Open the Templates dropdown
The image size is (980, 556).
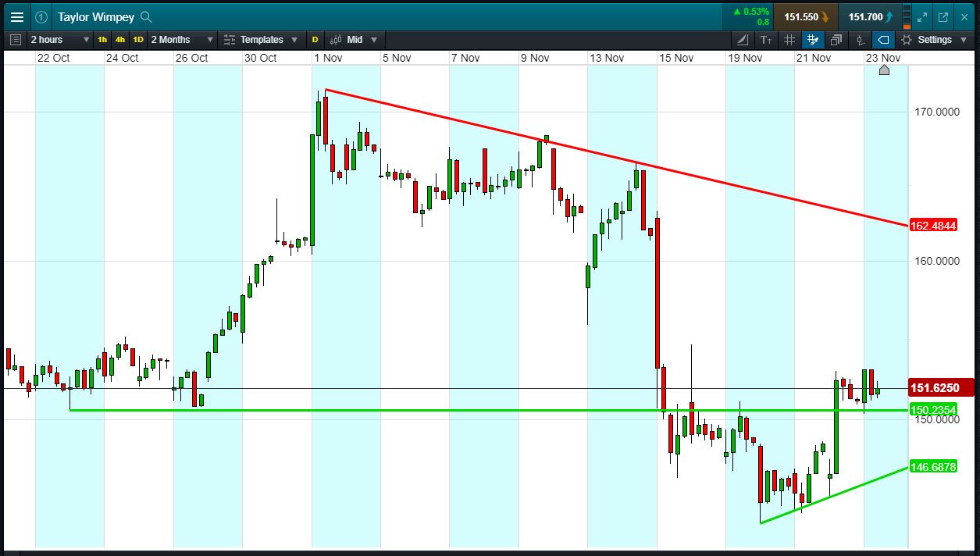pos(261,40)
